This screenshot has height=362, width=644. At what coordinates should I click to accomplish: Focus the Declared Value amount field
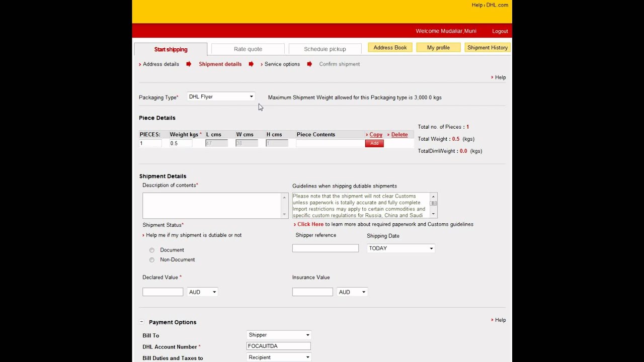163,292
